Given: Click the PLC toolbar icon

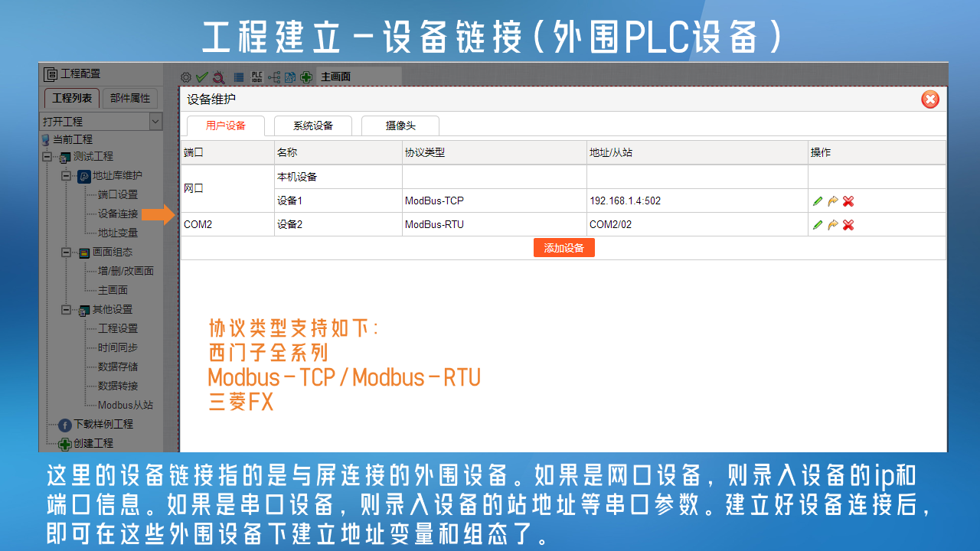Looking at the screenshot, I should [x=257, y=77].
